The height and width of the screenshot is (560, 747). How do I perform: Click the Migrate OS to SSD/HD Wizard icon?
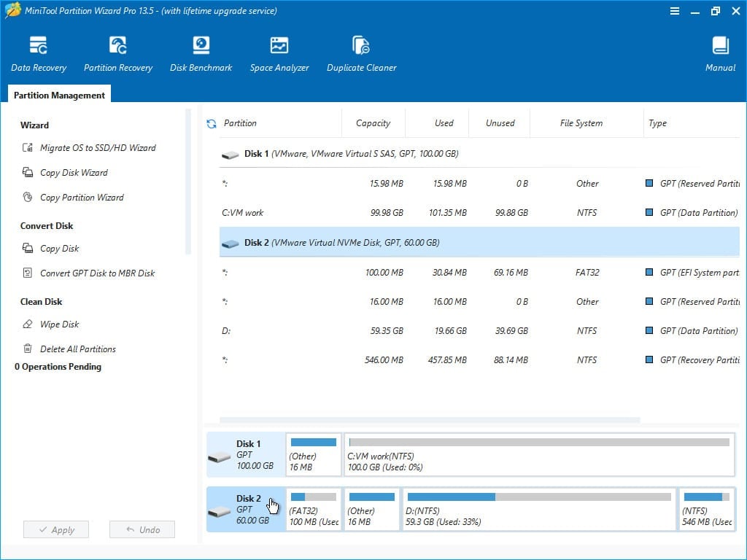tap(28, 147)
